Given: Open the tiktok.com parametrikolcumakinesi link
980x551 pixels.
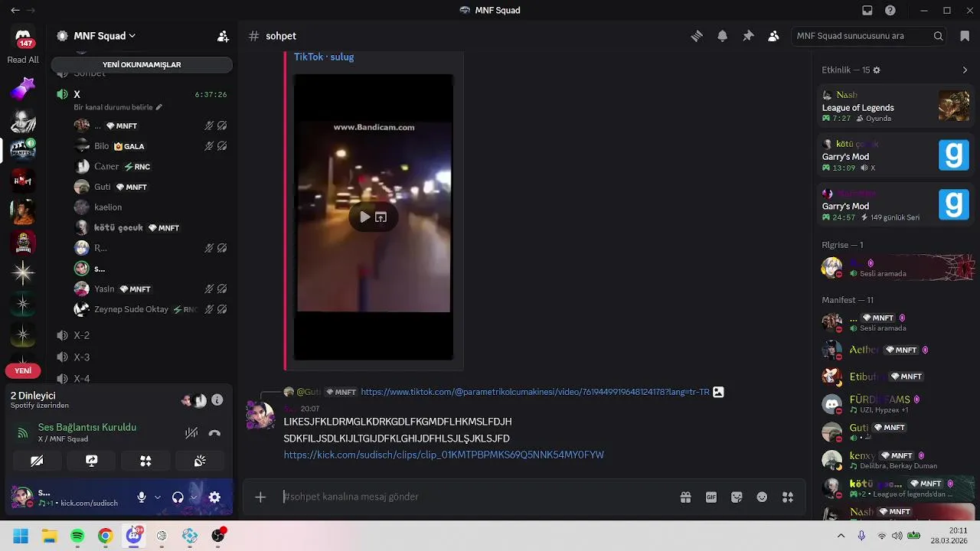Looking at the screenshot, I should pos(535,392).
